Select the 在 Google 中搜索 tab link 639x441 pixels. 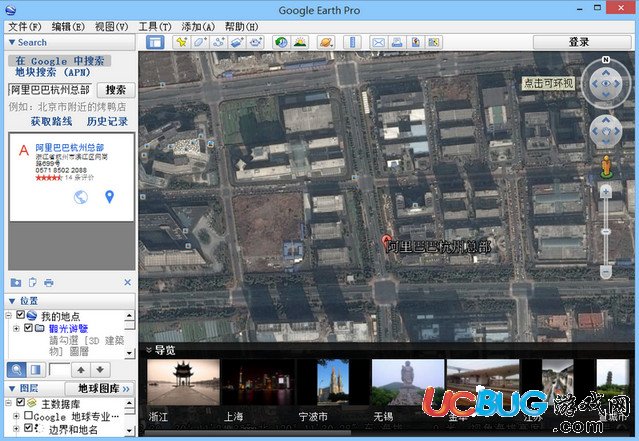[x=59, y=61]
